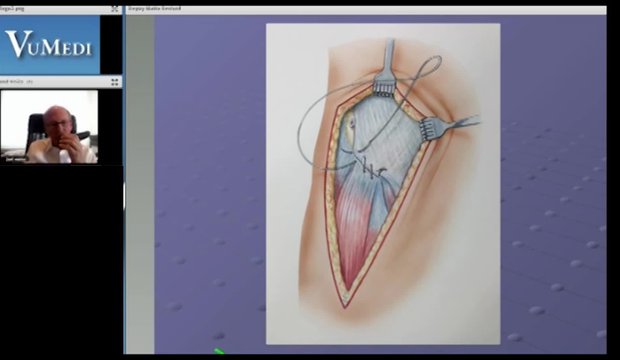This screenshot has width=620, height=360.
Task: Click the purple background beside slide
Action: [x=210, y=184]
